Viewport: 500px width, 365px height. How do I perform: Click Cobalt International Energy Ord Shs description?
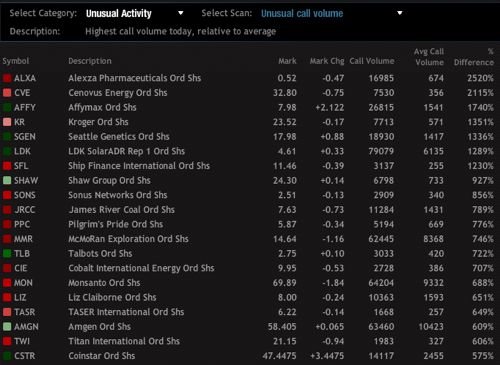coord(141,268)
